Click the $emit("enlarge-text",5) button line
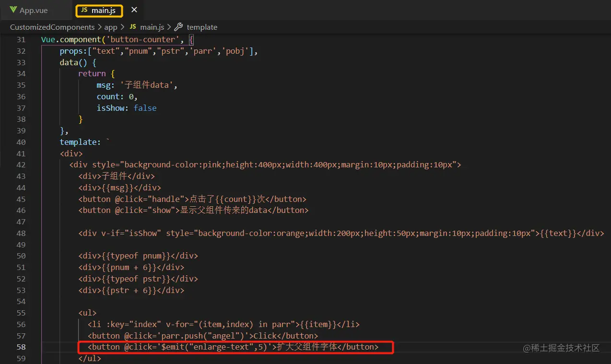Image resolution: width=611 pixels, height=364 pixels. [233, 347]
